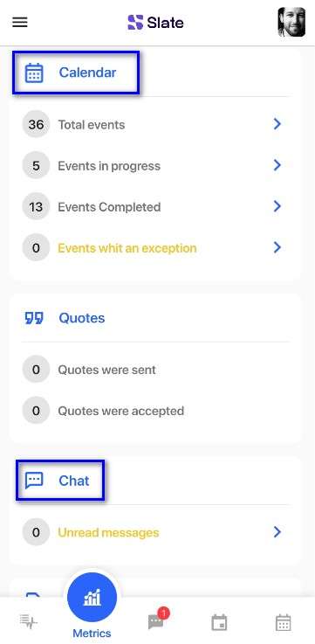Open the month grid calendar icon in bottom bar
This screenshot has width=315, height=644.
283,622
